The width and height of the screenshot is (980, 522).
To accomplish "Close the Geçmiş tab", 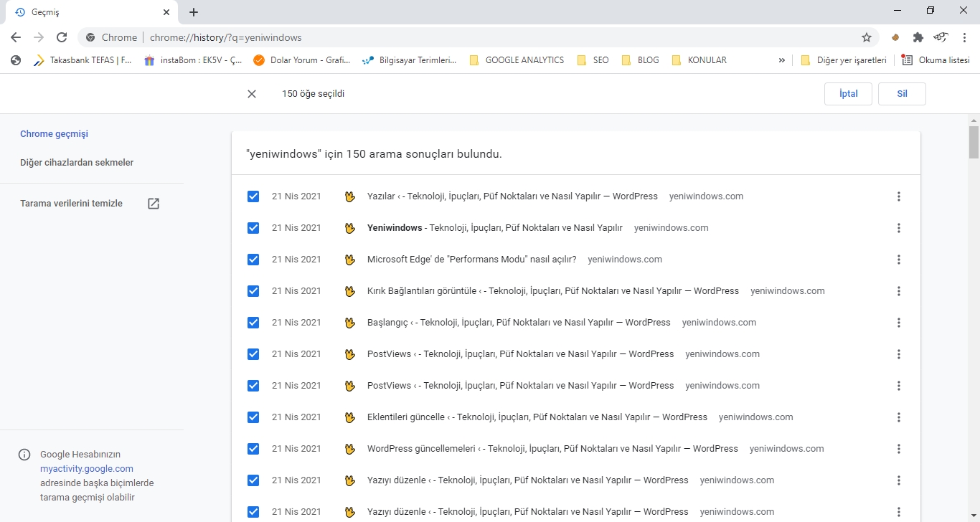I will tap(166, 12).
